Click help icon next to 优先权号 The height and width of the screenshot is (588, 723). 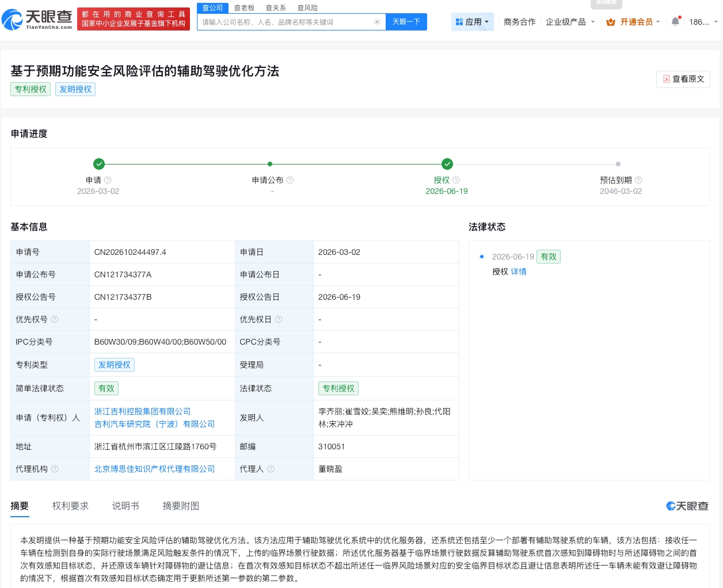coord(55,319)
